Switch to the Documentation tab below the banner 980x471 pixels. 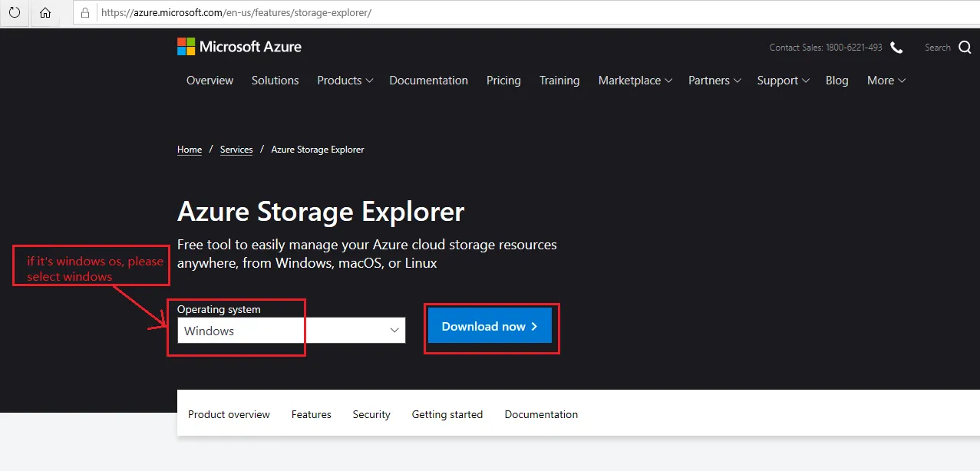point(541,414)
